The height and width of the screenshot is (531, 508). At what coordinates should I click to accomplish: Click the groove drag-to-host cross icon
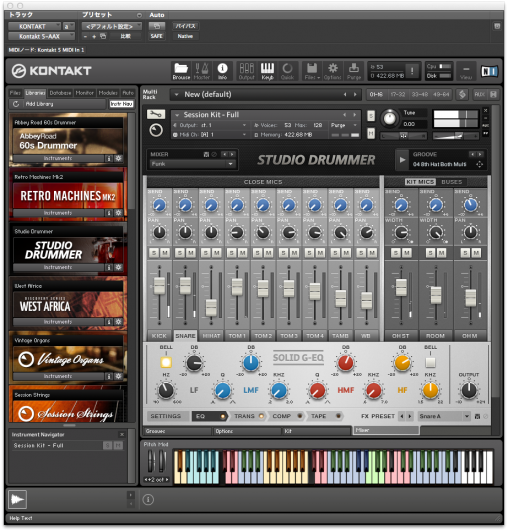point(480,164)
